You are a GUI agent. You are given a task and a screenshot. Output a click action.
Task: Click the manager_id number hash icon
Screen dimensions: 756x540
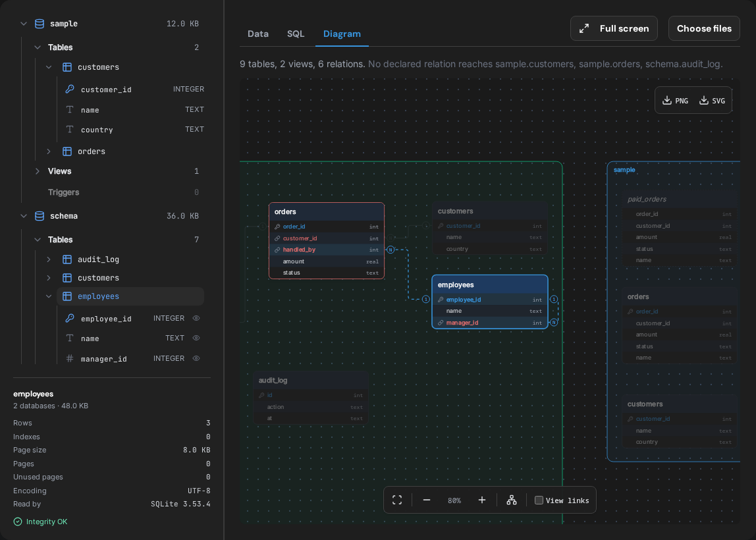[x=70, y=358]
